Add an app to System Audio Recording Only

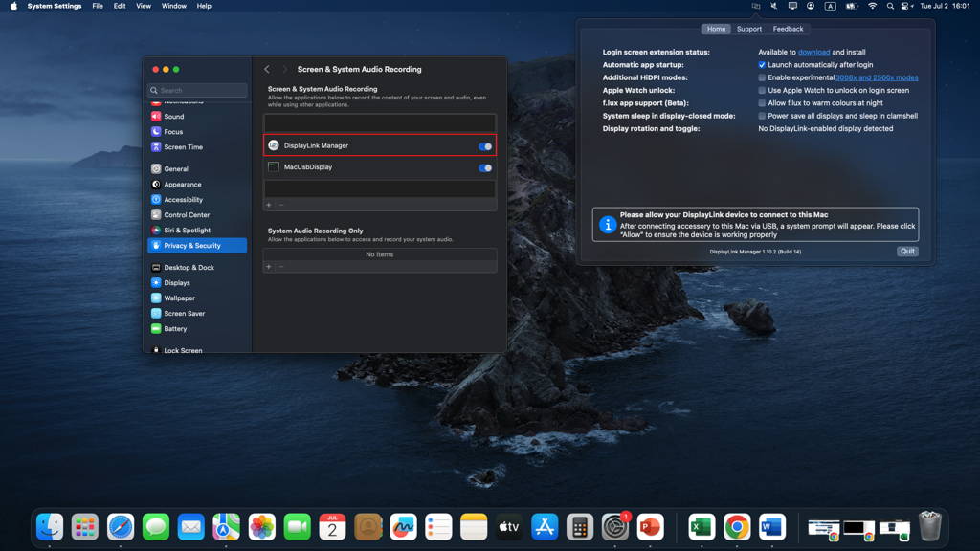click(269, 267)
